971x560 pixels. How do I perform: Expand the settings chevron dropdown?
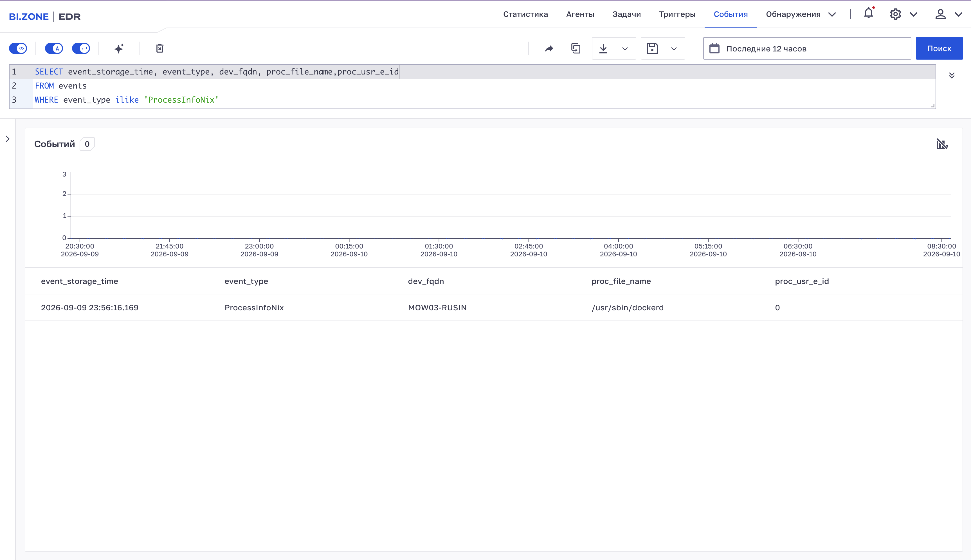(914, 15)
